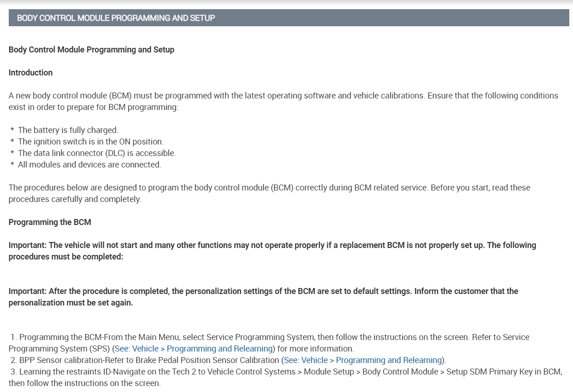Open the Programming and Relearning link in step 1
This screenshot has height=392, width=573.
[x=193, y=349]
